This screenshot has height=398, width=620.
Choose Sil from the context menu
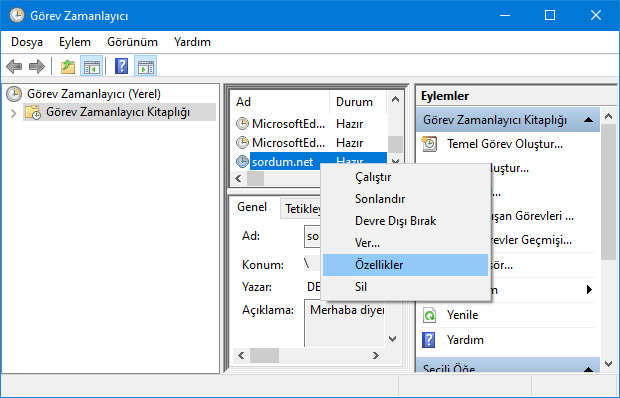405,287
